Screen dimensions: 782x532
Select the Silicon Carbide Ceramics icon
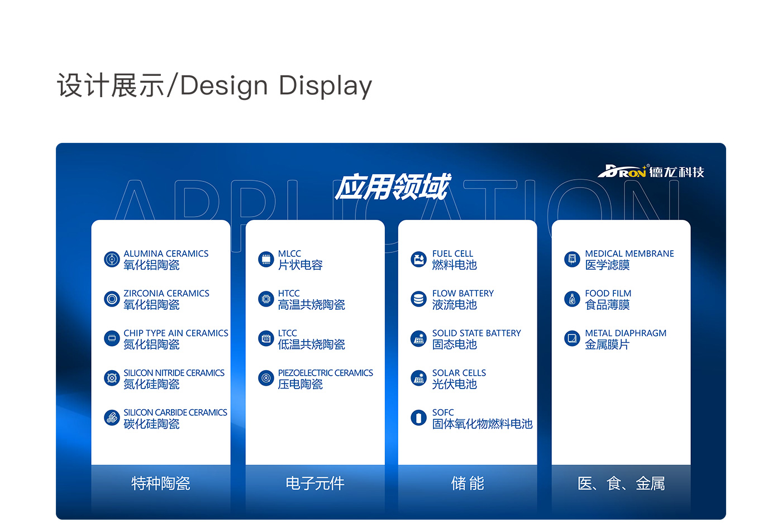[112, 418]
